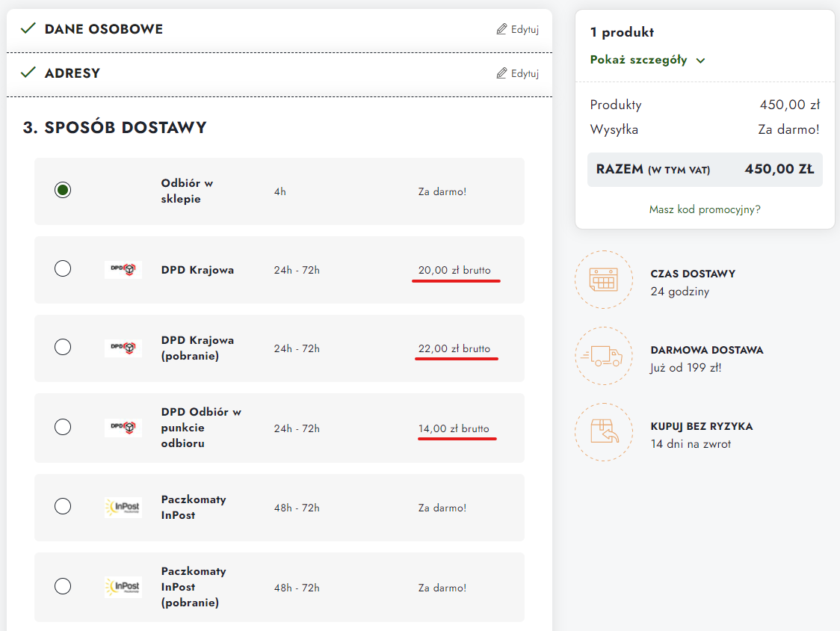
Task: Click the pencil icon beside Dane Osobowe
Action: coord(501,29)
